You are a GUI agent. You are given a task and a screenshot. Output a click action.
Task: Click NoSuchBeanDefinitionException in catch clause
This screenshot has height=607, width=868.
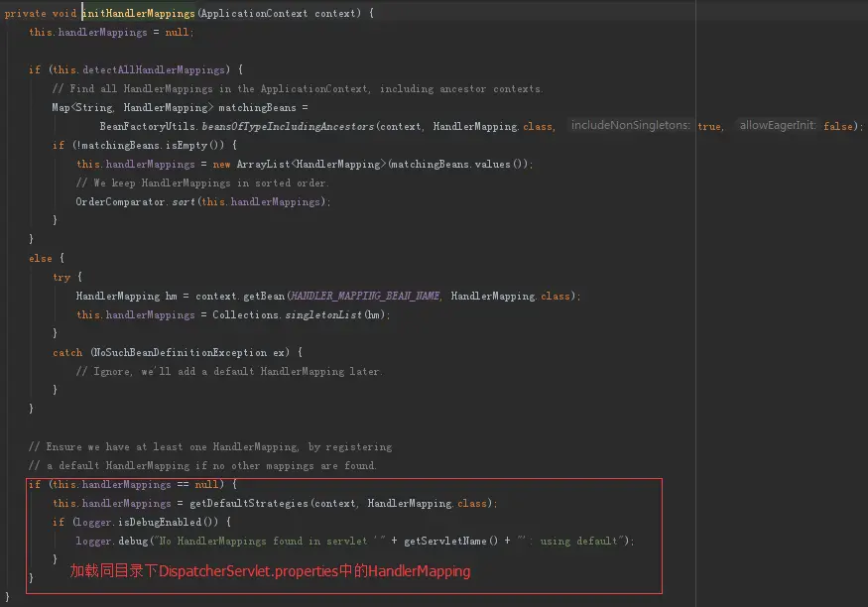(180, 352)
